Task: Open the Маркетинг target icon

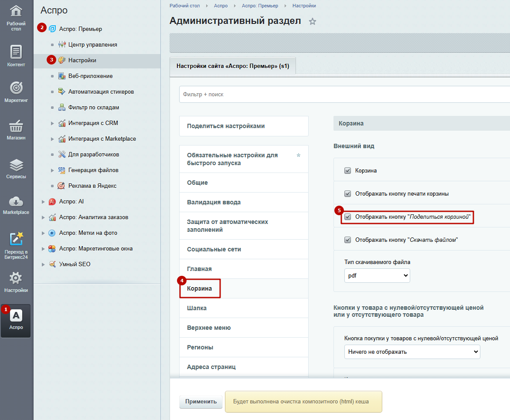Action: (16, 88)
